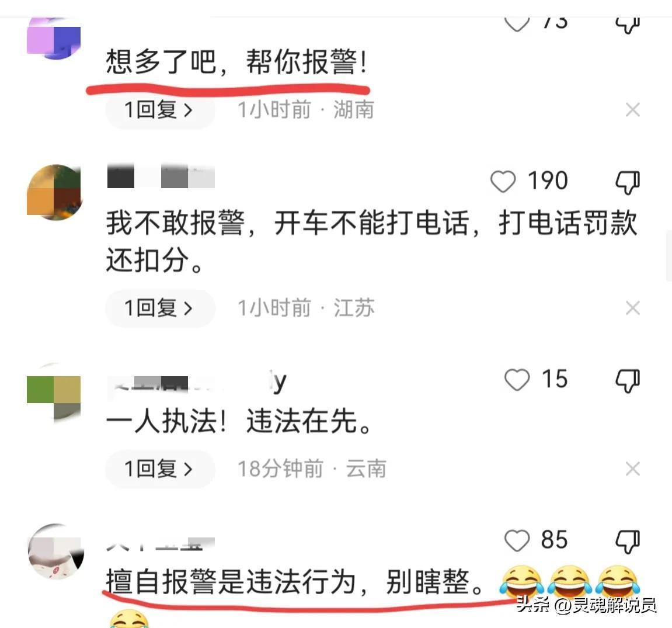Like the 一人执法 comment with 15 likes

click(x=517, y=380)
